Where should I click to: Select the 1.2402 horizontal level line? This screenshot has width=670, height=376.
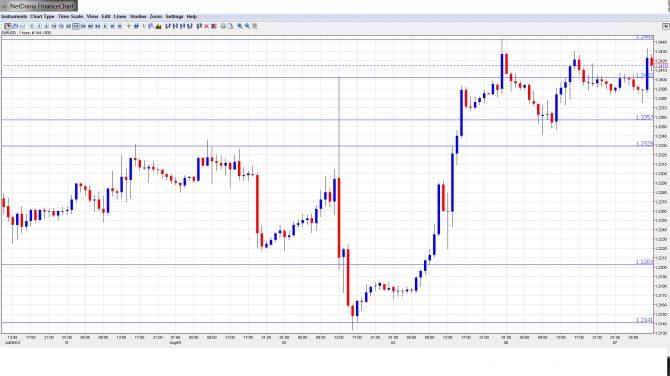pyautogui.click(x=327, y=78)
